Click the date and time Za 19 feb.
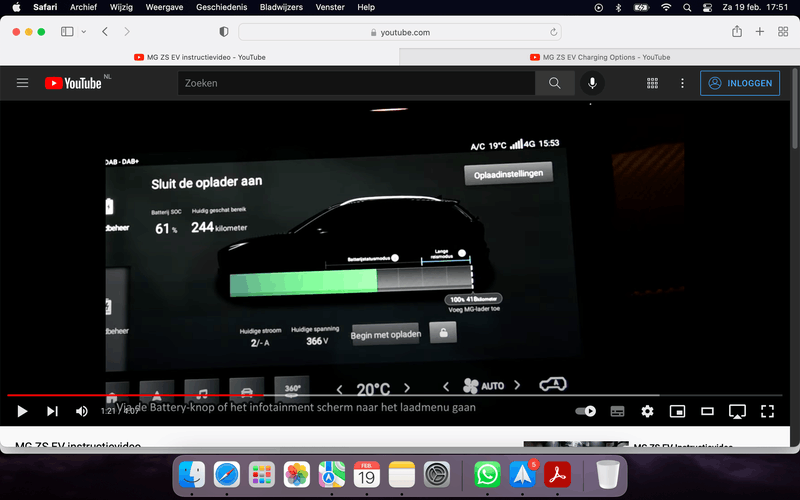The width and height of the screenshot is (800, 500). [755, 7]
